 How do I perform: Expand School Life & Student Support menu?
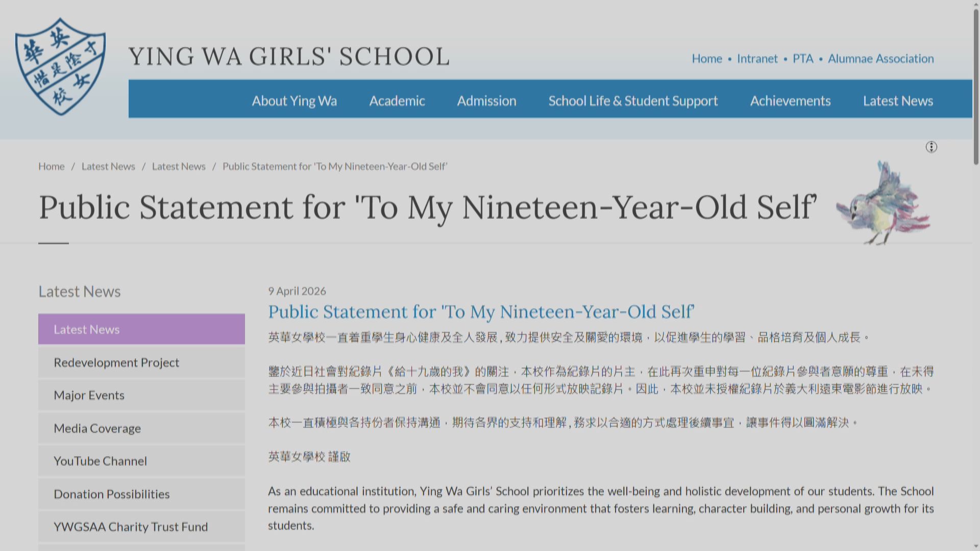[633, 101]
